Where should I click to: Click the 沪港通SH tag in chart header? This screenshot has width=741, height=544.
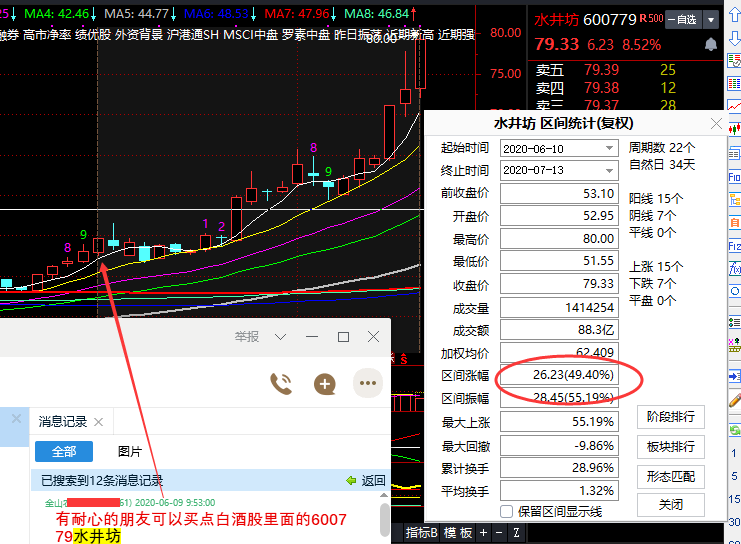(x=193, y=35)
